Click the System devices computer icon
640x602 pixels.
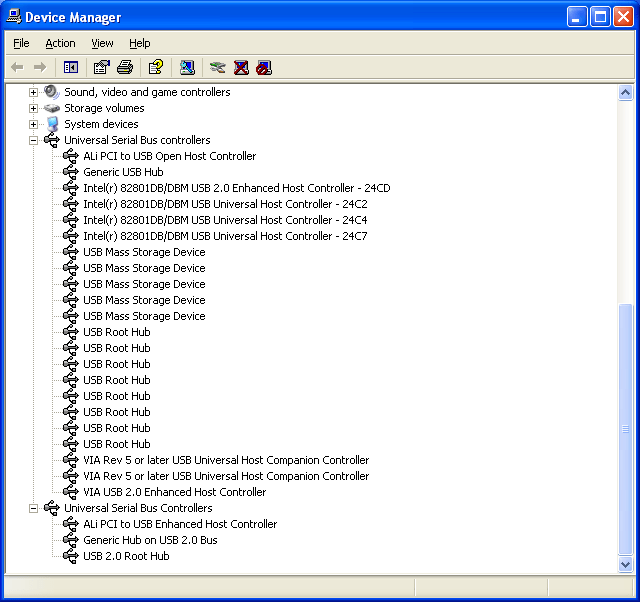click(x=52, y=124)
